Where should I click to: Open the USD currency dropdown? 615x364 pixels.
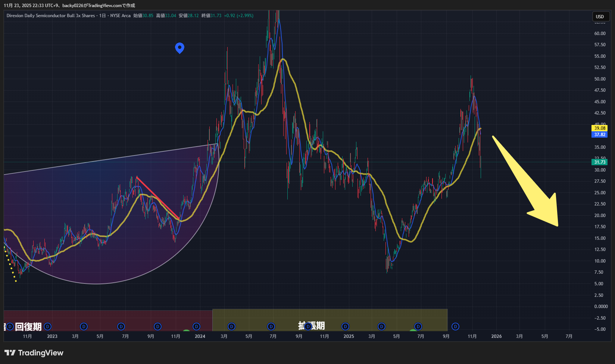pos(600,16)
